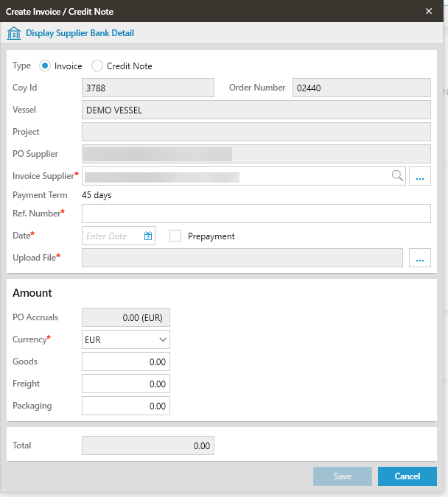The height and width of the screenshot is (497, 448).
Task: Click the Upload File path field
Action: click(242, 258)
